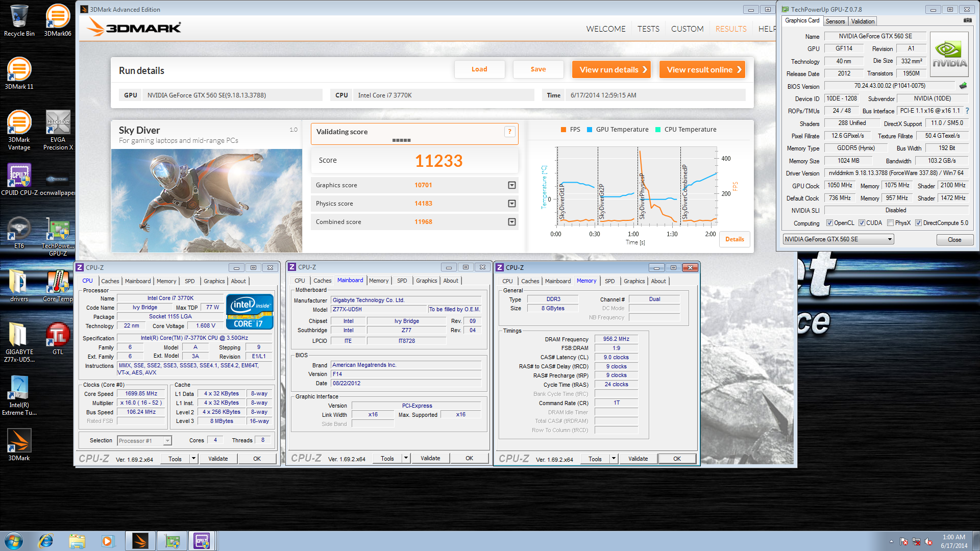Click the Save button in Run details

(x=538, y=69)
